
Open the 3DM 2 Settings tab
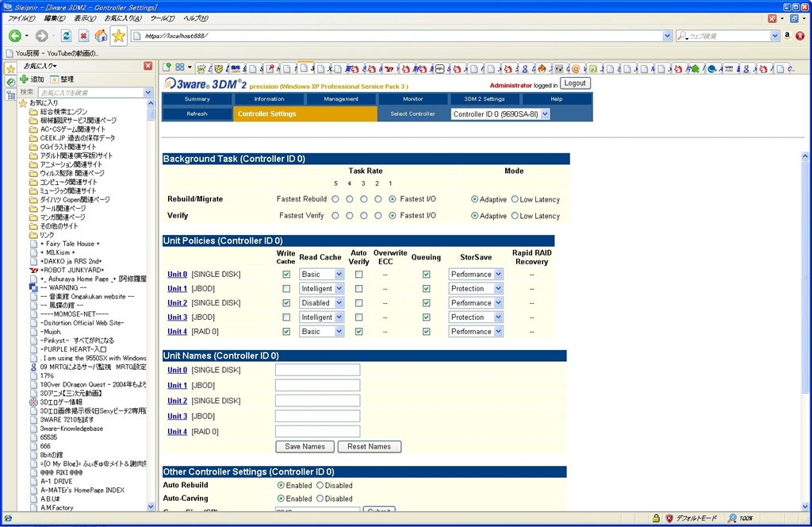coord(484,99)
